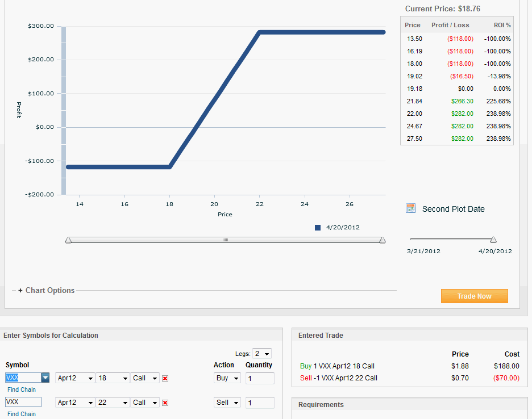Click the price range slider center grip
532x419 pixels.
click(225, 240)
